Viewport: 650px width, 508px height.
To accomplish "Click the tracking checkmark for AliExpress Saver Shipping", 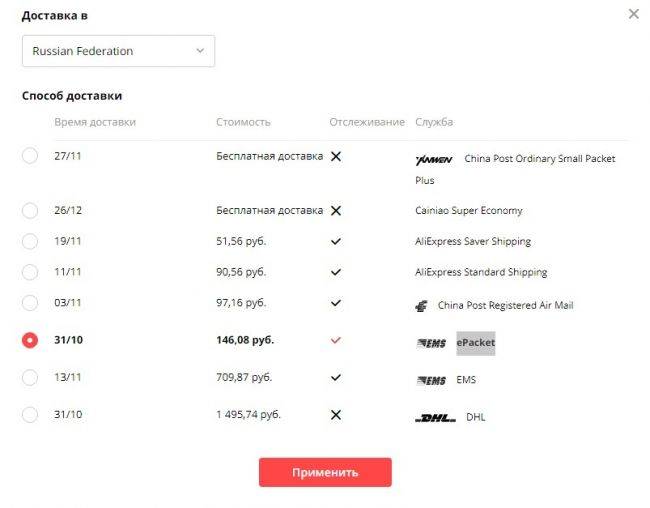I will click(336, 241).
